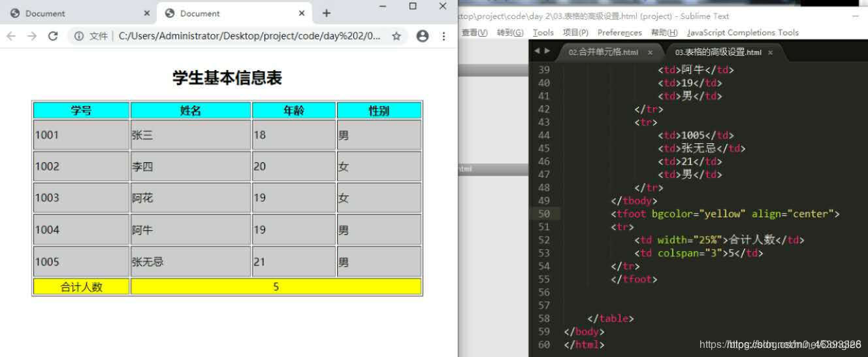Screen dimensions: 868x357
Task: Open Chrome's three-dot settings menu
Action: (444, 37)
